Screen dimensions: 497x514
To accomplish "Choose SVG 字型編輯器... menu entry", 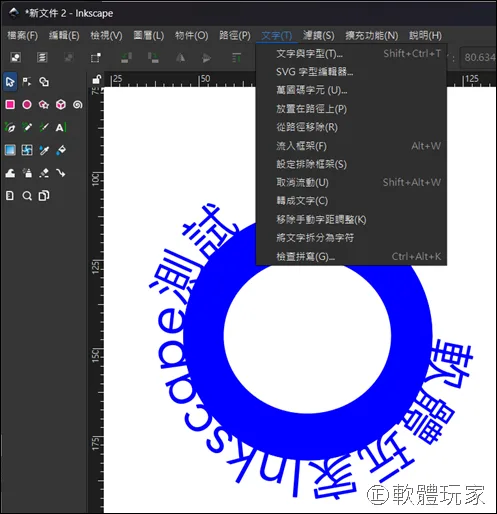I will pyautogui.click(x=351, y=72).
